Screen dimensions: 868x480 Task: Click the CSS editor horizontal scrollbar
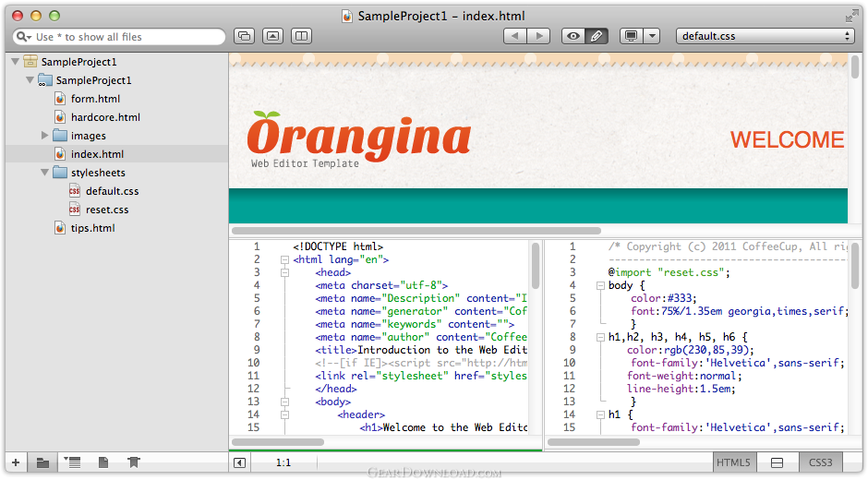click(594, 442)
